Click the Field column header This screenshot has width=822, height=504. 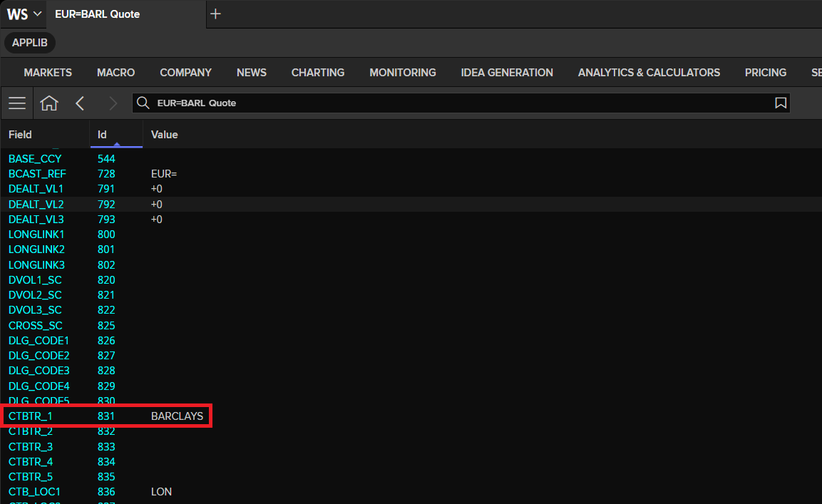pyautogui.click(x=20, y=135)
